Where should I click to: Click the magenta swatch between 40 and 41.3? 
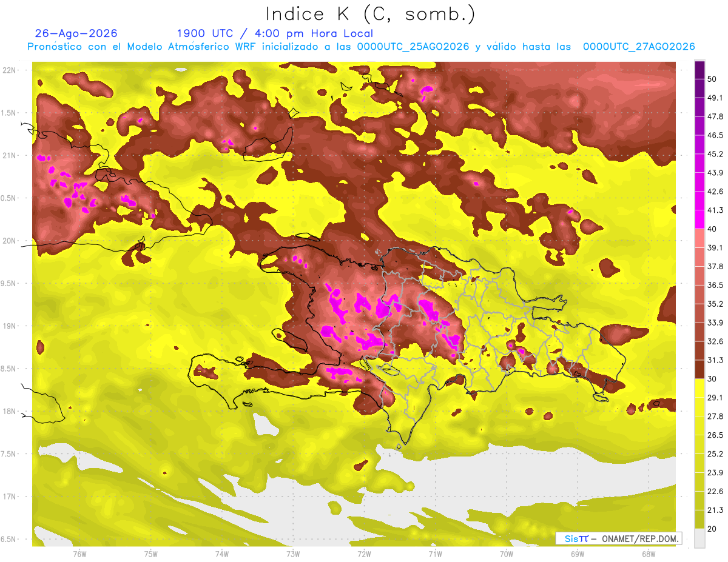coord(699,219)
